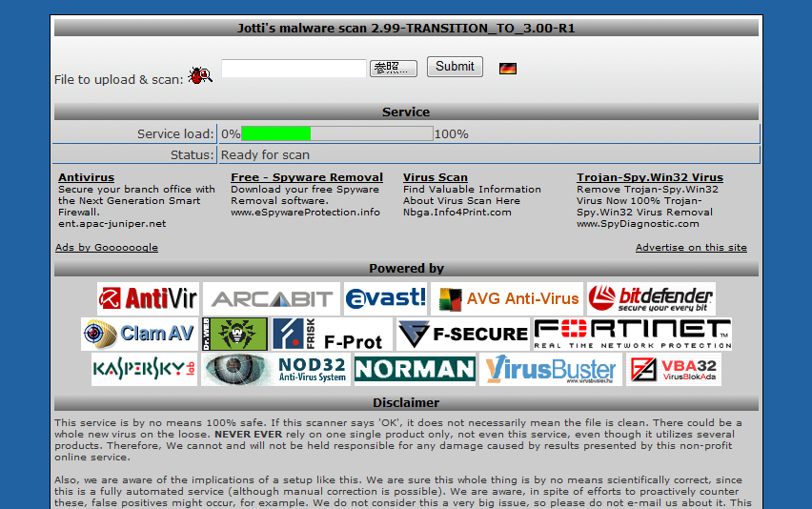Select the Dr.Web spider logo
The image size is (812, 509).
(x=234, y=334)
